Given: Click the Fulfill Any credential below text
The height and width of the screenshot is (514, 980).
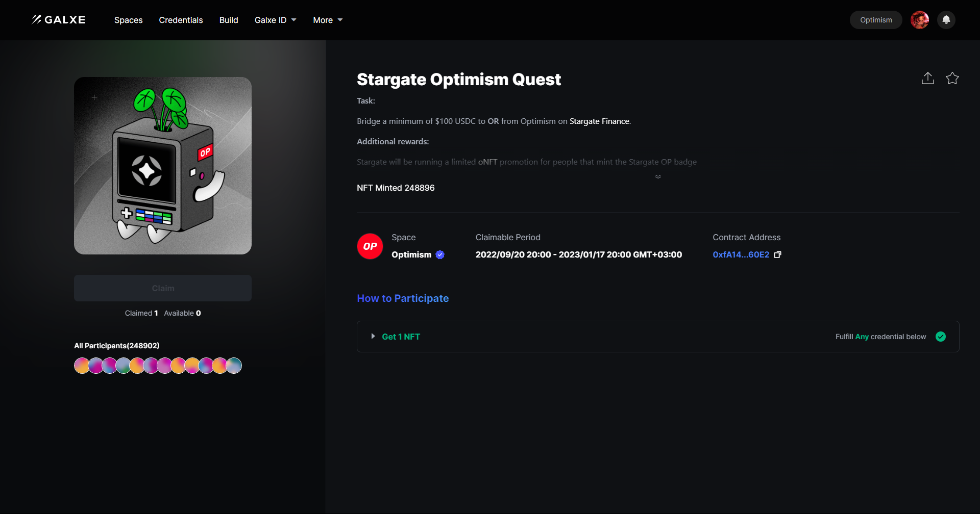Looking at the screenshot, I should tap(880, 337).
